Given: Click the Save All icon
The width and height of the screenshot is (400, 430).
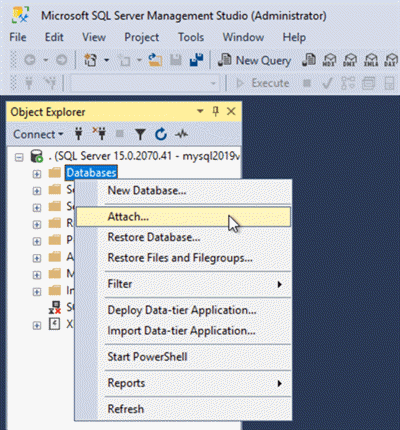Looking at the screenshot, I should 196,60.
